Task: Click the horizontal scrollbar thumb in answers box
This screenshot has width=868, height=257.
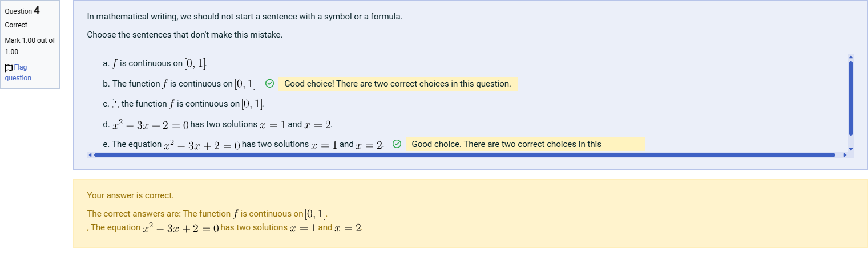Action: 465,155
